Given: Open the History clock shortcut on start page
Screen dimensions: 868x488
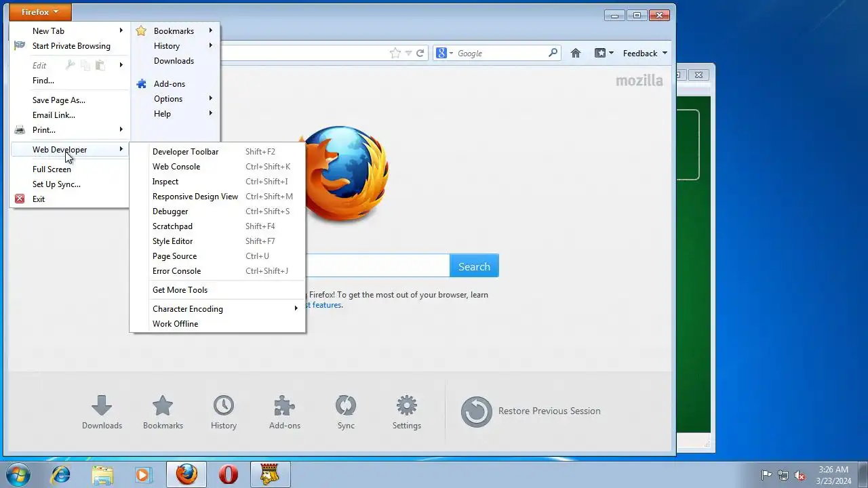Looking at the screenshot, I should (x=224, y=406).
